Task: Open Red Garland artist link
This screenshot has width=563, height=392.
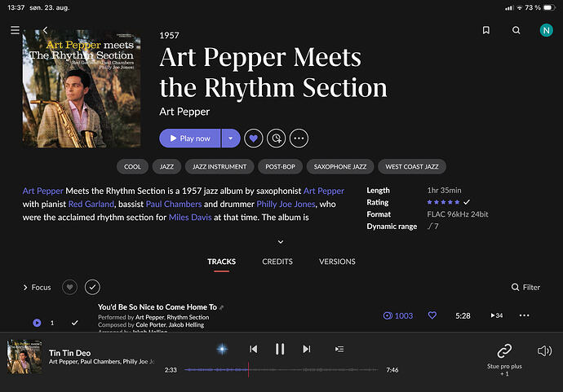Action: coord(91,204)
